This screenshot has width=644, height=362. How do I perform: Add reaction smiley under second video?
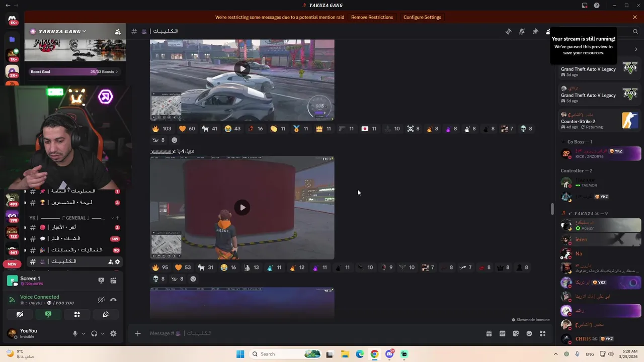[193, 279]
